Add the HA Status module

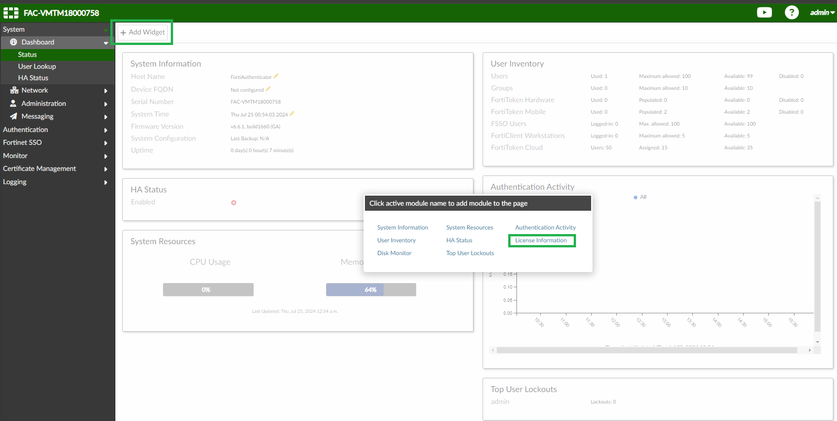click(x=459, y=241)
